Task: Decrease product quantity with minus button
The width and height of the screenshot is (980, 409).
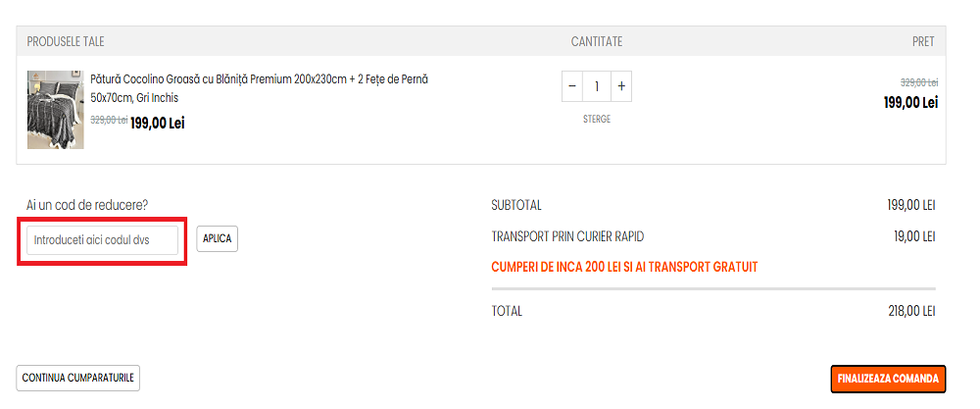Action: (x=572, y=86)
